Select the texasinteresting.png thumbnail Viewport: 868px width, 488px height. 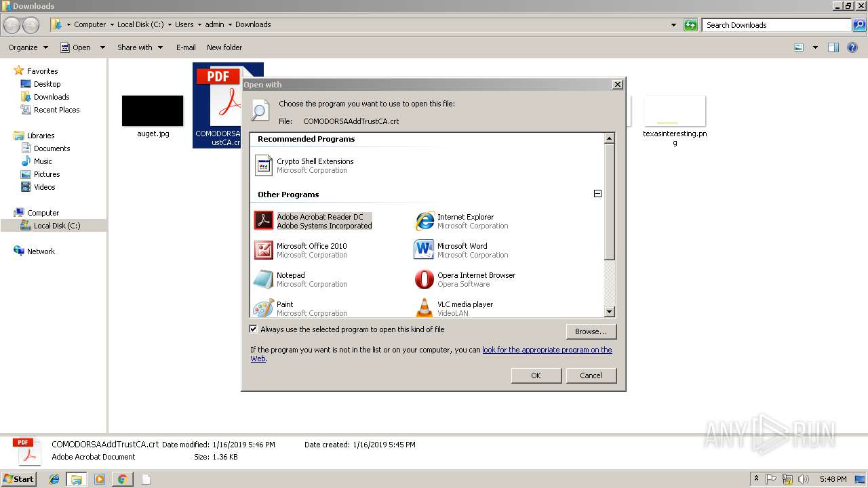tap(675, 110)
